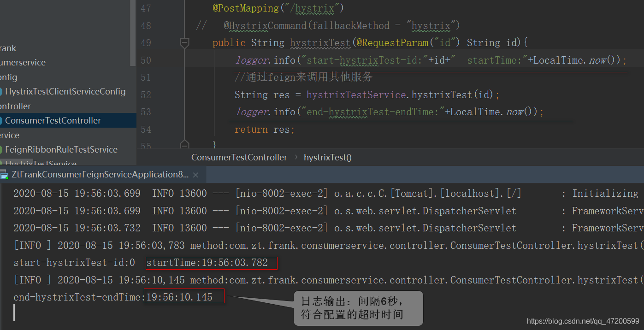Click 'end-hystrixTest-endTime:' string on line 53

pos(372,112)
